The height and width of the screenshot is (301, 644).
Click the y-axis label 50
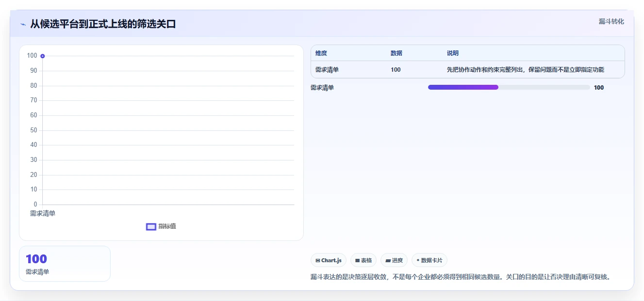point(33,130)
